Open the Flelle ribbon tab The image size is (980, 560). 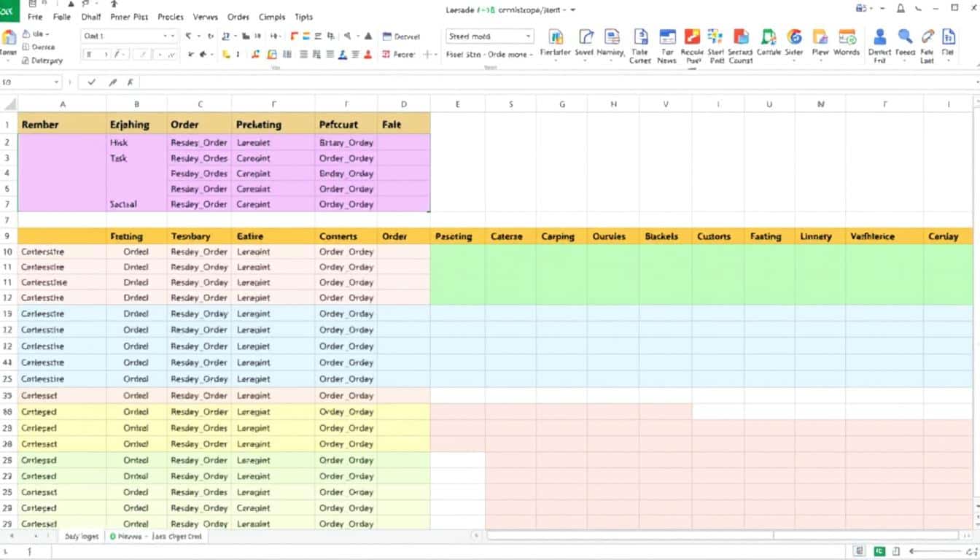click(x=62, y=17)
